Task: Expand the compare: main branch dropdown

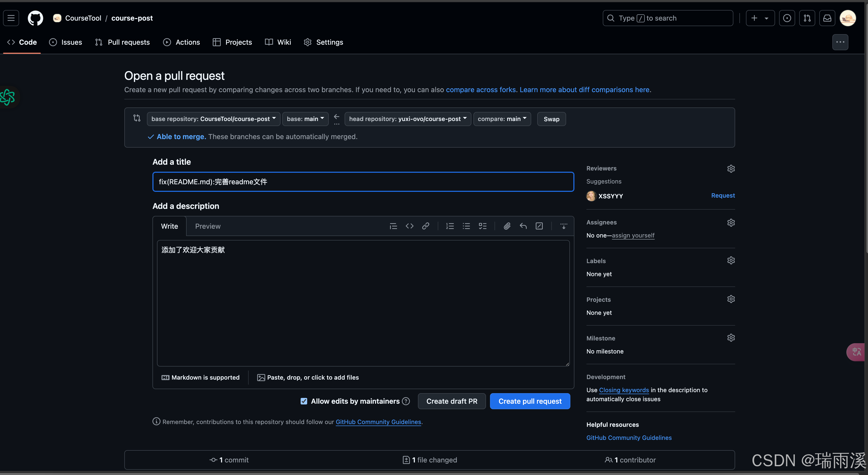Action: click(502, 119)
